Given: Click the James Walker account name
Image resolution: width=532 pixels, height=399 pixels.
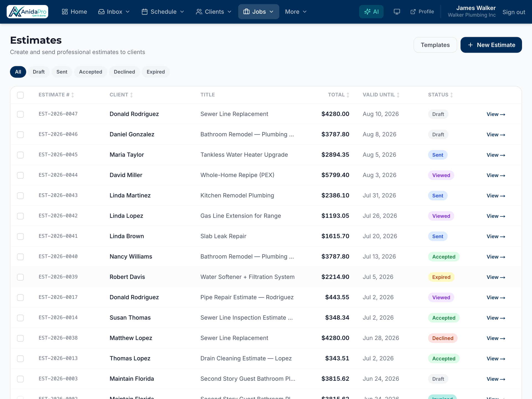Looking at the screenshot, I should click(x=476, y=8).
